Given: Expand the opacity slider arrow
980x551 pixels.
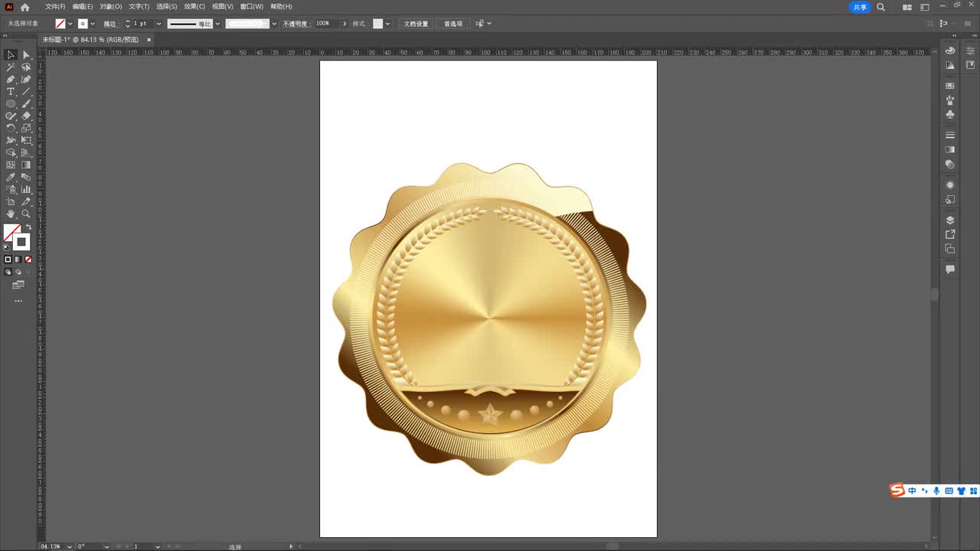Looking at the screenshot, I should 345,24.
